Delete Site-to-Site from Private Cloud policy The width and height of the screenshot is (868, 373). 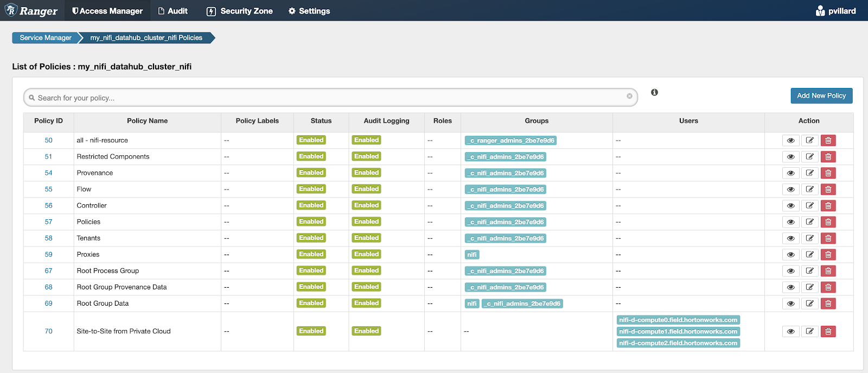[x=828, y=332]
